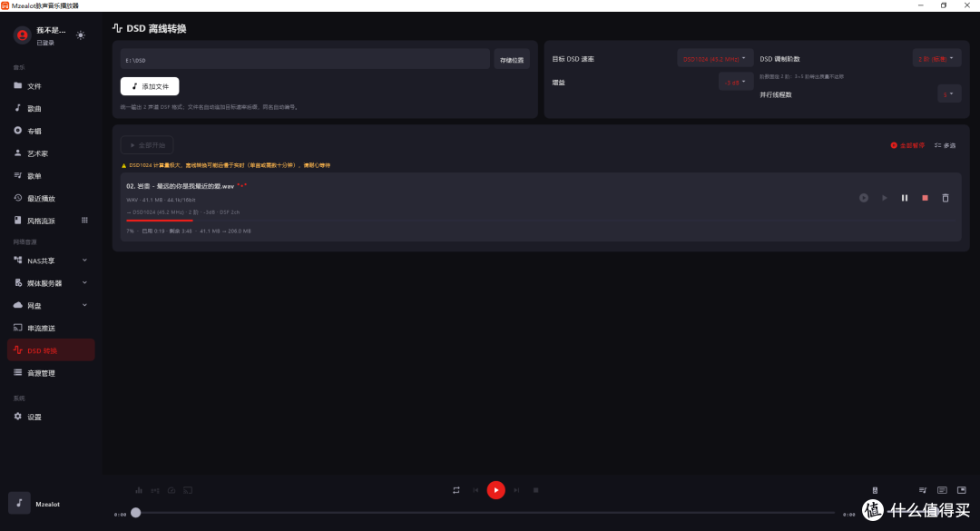This screenshot has height=531, width=980.
Task: Skip to previous track
Action: (475, 490)
